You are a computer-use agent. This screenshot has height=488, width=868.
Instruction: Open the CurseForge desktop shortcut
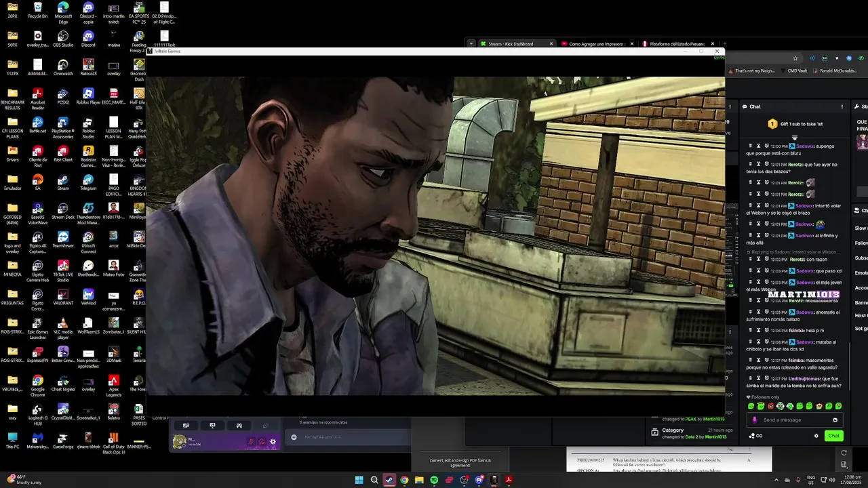tap(63, 439)
